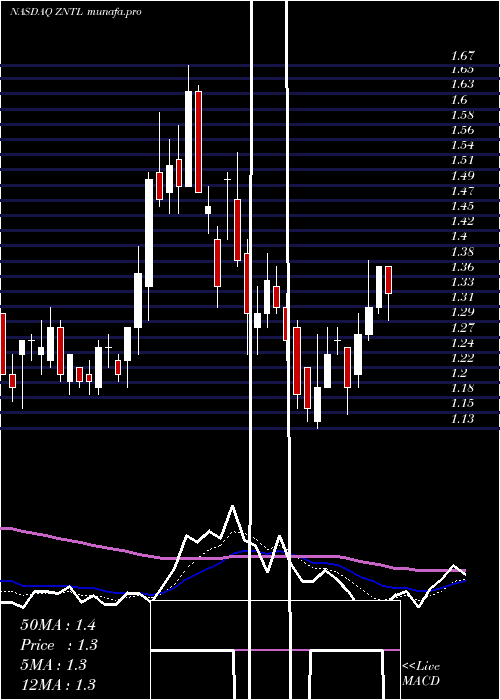
Task: Click the final red candle at chart's right end
Action: tap(388, 280)
